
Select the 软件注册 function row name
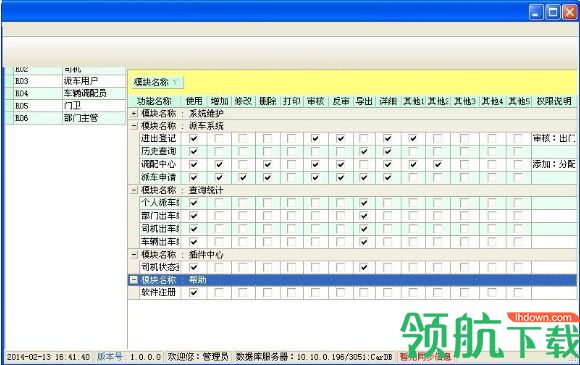coord(159,293)
